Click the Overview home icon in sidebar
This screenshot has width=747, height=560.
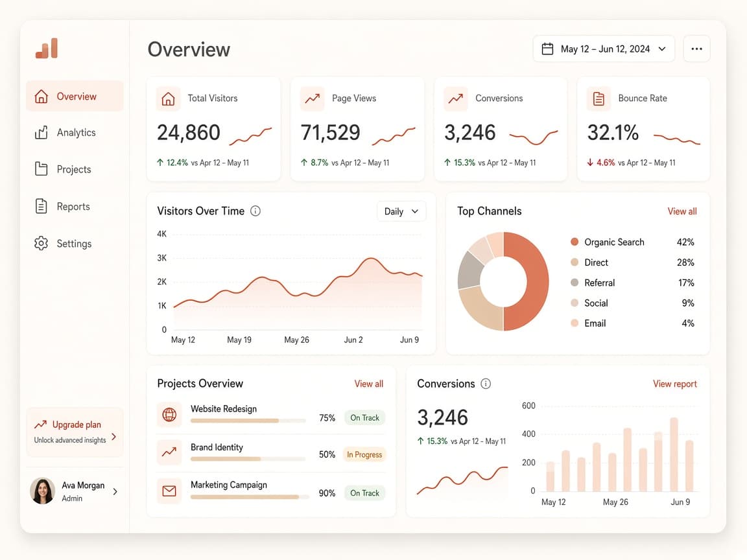point(41,96)
